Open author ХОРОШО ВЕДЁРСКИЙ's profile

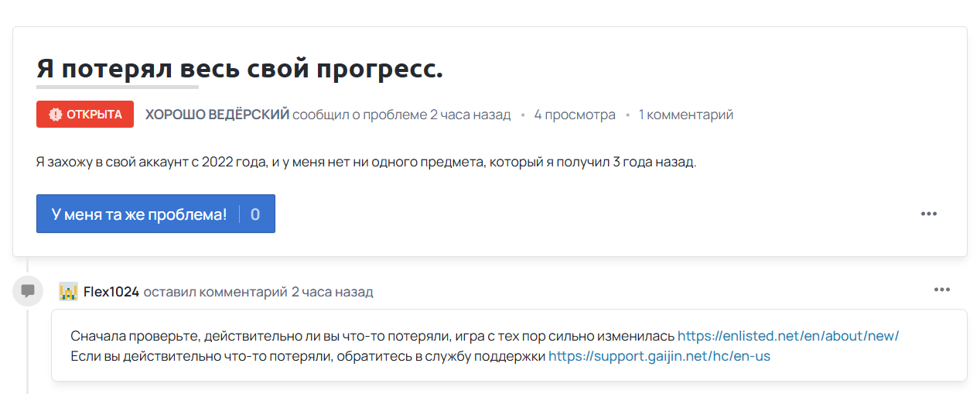(217, 115)
